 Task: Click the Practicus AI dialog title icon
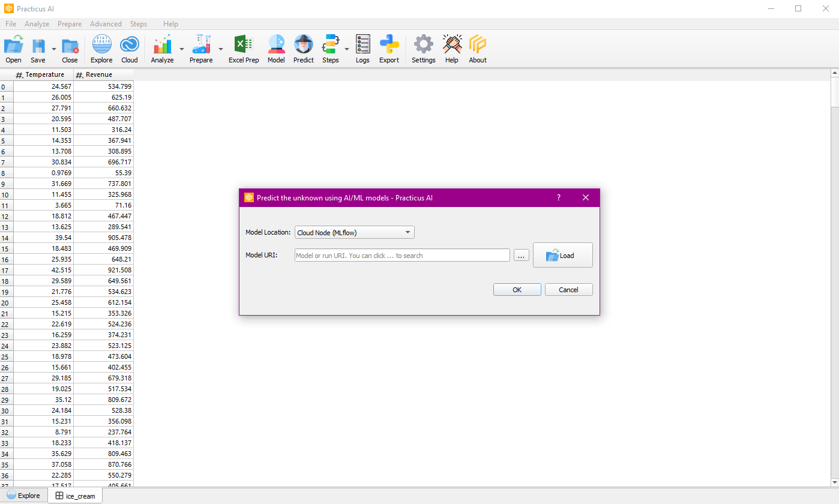click(x=249, y=197)
